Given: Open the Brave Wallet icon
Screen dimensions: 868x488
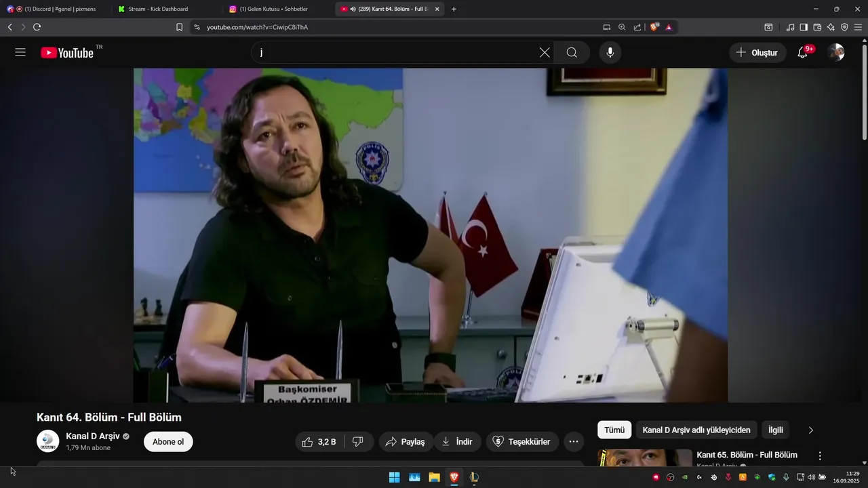Looking at the screenshot, I should 817,27.
